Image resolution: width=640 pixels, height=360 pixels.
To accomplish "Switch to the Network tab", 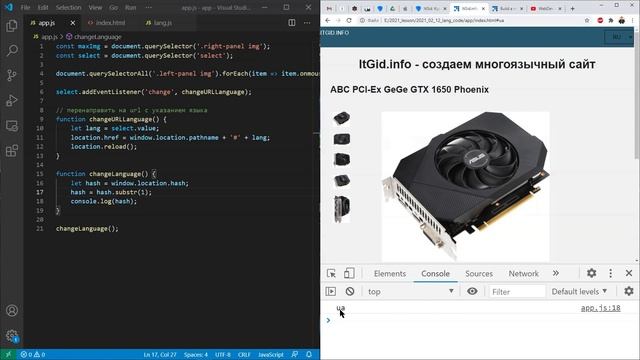I will point(524,273).
